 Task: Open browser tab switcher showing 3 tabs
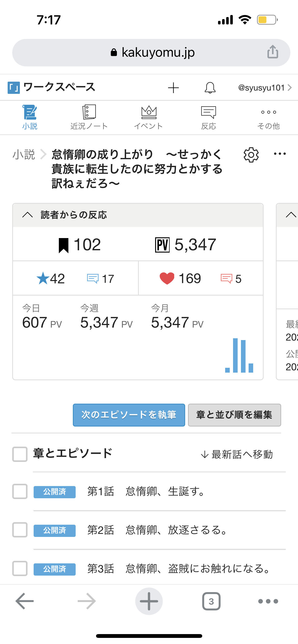tap(211, 601)
